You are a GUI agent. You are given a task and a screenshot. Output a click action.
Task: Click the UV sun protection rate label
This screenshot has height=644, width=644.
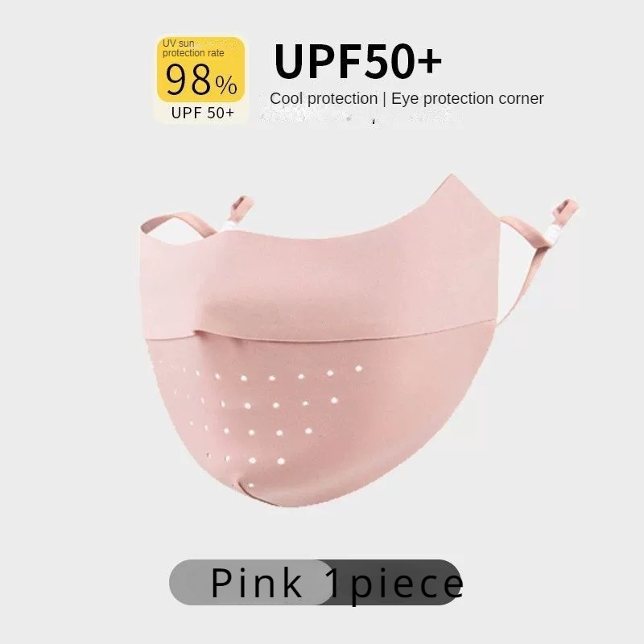point(193,48)
